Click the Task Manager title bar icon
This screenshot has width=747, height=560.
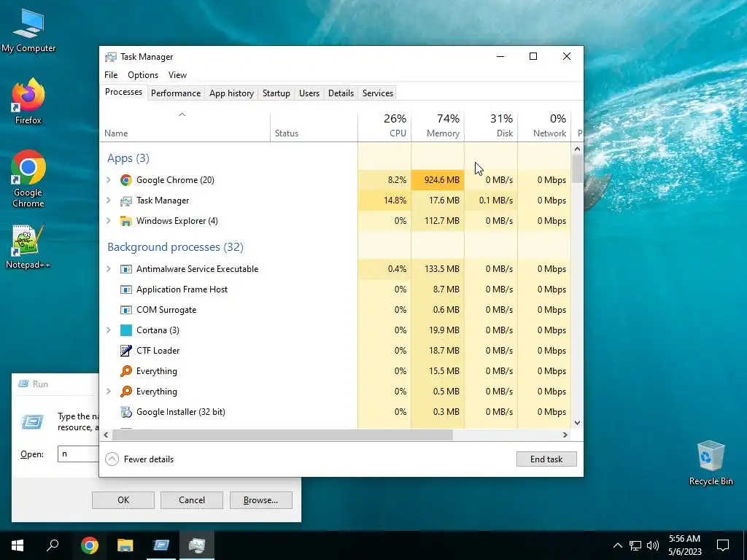[x=111, y=57]
